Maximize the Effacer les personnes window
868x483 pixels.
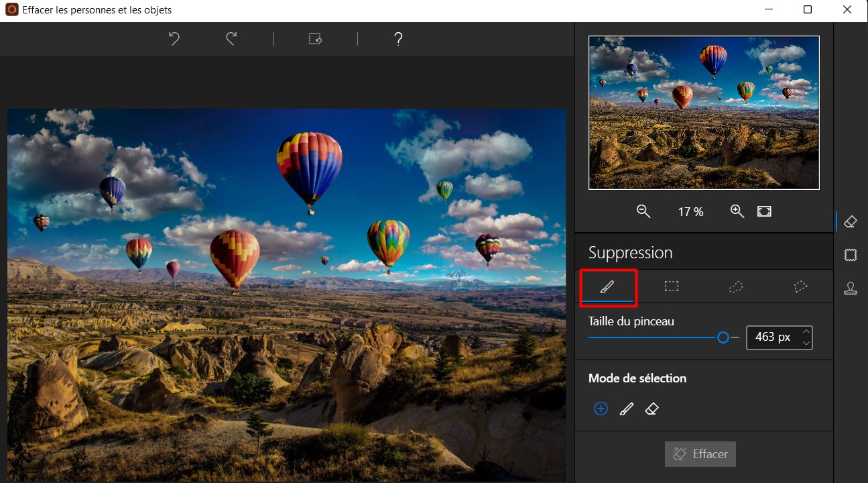pos(808,9)
